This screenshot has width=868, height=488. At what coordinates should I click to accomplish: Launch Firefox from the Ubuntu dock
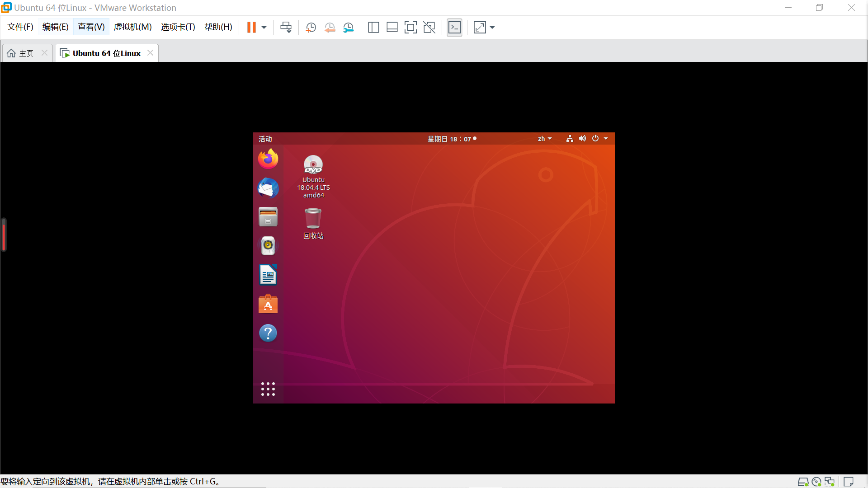coord(268,159)
